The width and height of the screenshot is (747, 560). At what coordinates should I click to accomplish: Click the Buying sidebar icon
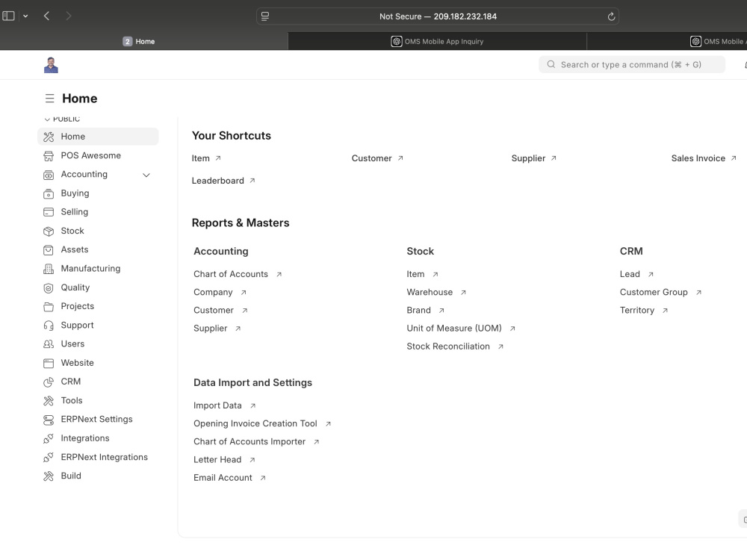(49, 194)
